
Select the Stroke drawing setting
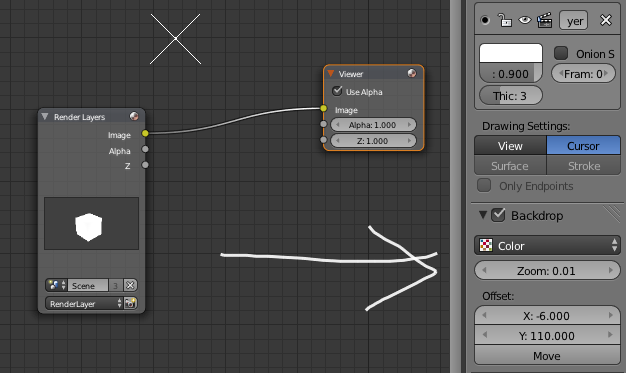583,165
